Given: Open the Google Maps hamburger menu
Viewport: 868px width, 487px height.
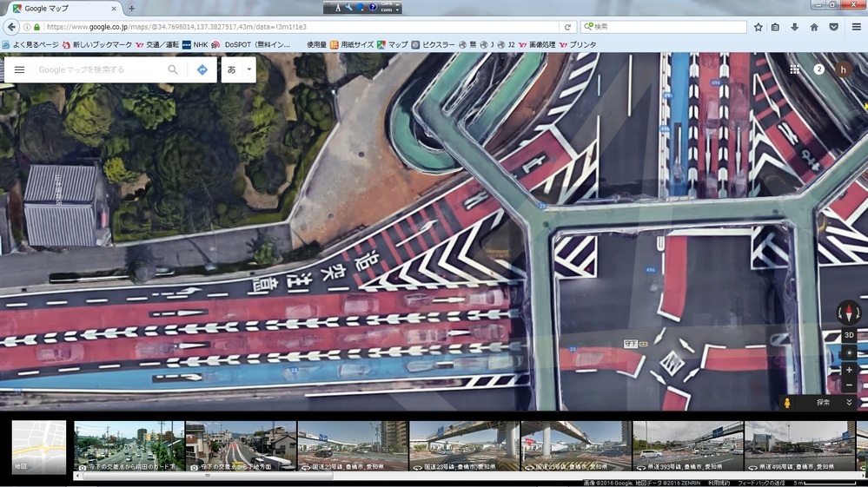Looking at the screenshot, I should tap(19, 69).
